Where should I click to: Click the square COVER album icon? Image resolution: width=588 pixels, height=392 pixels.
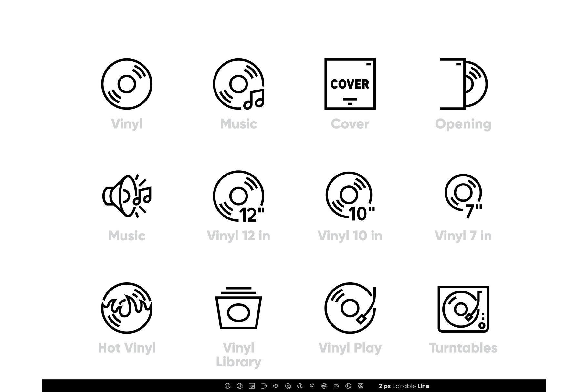tap(350, 84)
